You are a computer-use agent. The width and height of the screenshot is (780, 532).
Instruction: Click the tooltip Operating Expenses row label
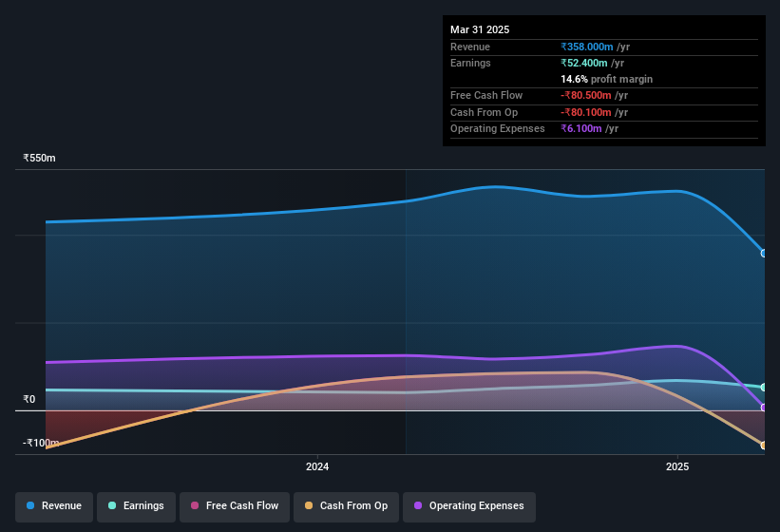point(498,129)
